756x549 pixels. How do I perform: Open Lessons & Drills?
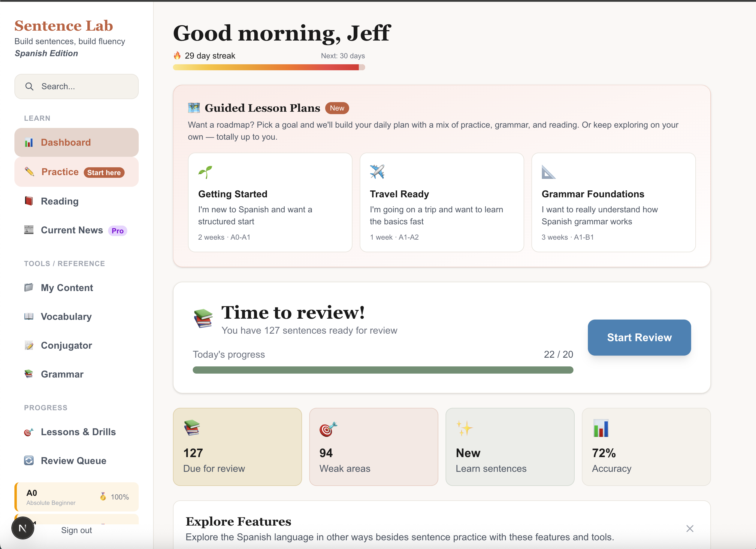(76, 432)
